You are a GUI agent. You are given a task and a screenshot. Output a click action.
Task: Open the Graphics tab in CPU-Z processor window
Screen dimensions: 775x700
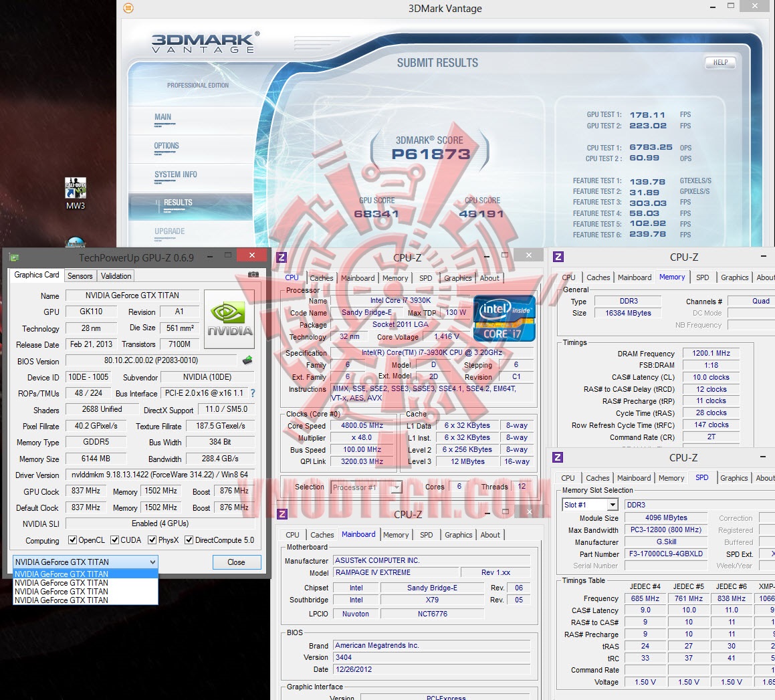coord(457,278)
